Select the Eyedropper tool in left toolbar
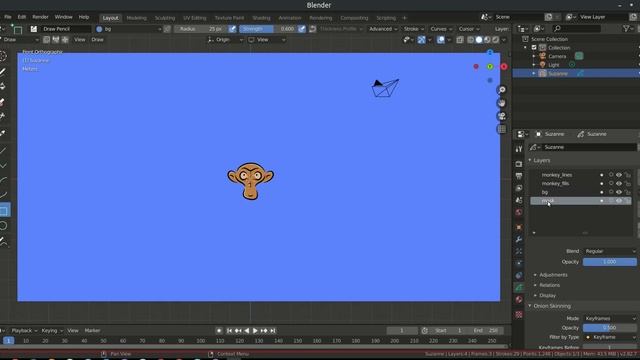The image size is (640, 360). [3, 133]
